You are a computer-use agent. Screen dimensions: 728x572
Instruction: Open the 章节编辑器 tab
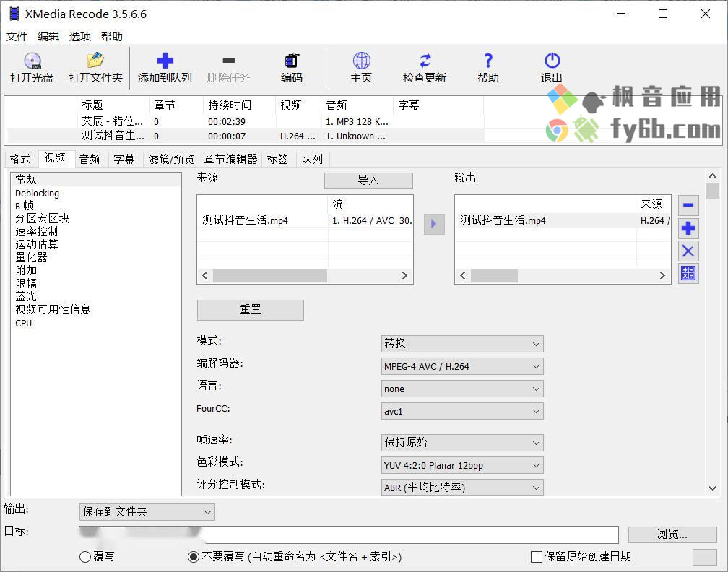point(230,159)
